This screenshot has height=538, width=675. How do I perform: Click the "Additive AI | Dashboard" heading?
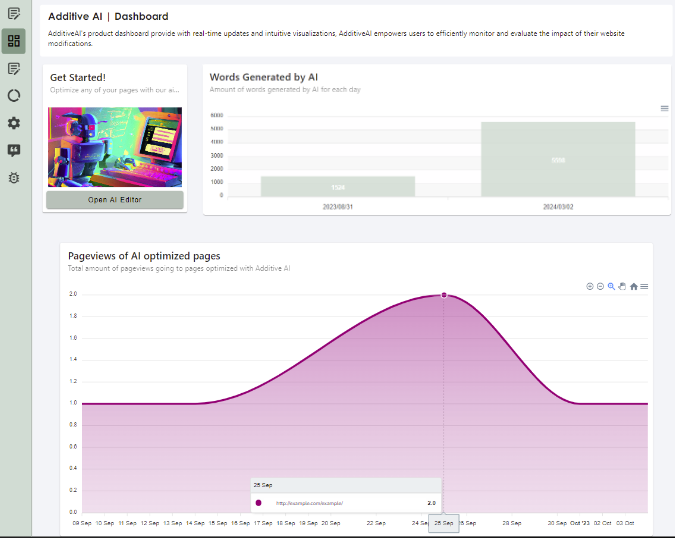[x=108, y=16]
